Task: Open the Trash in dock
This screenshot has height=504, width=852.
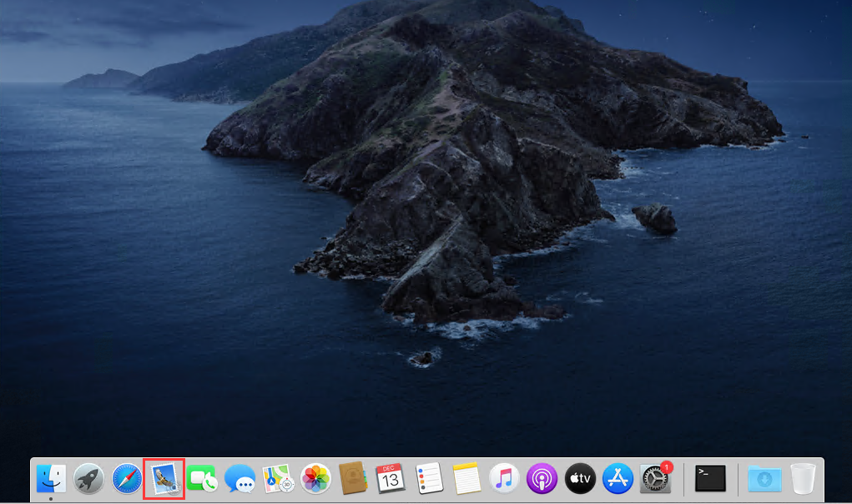Action: pos(803,478)
